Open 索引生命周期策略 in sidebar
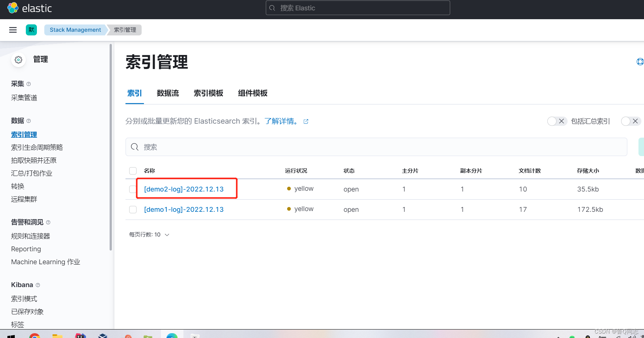Screen dimensions: 644x338 coord(37,148)
